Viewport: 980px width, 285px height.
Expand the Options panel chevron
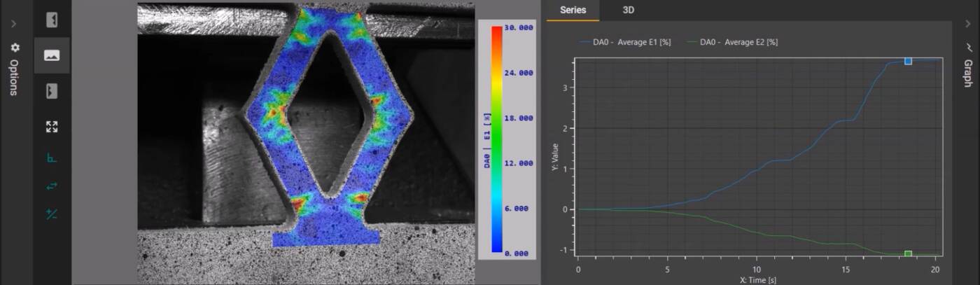[14, 24]
